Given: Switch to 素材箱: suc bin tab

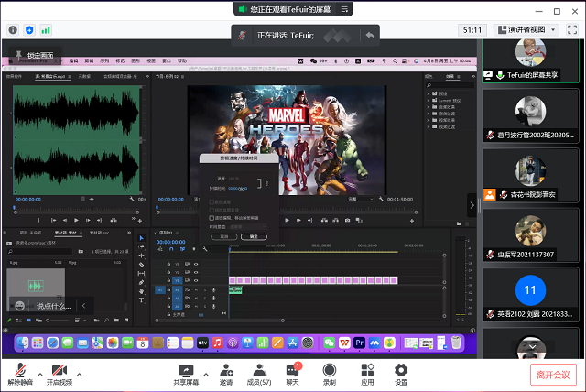Looking at the screenshot, I should [99, 233].
